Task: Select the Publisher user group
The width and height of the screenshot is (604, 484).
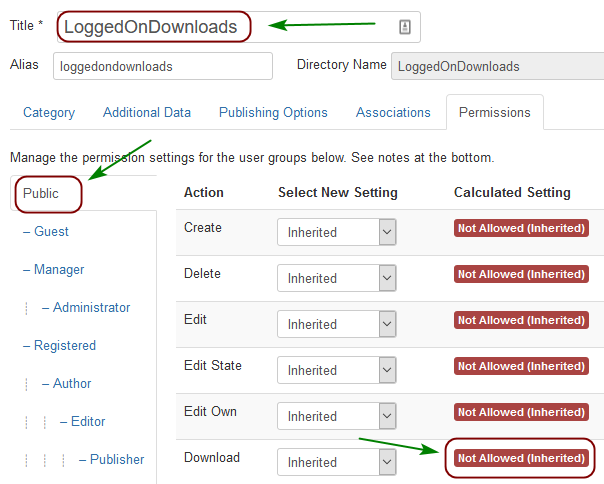Action: 117,460
